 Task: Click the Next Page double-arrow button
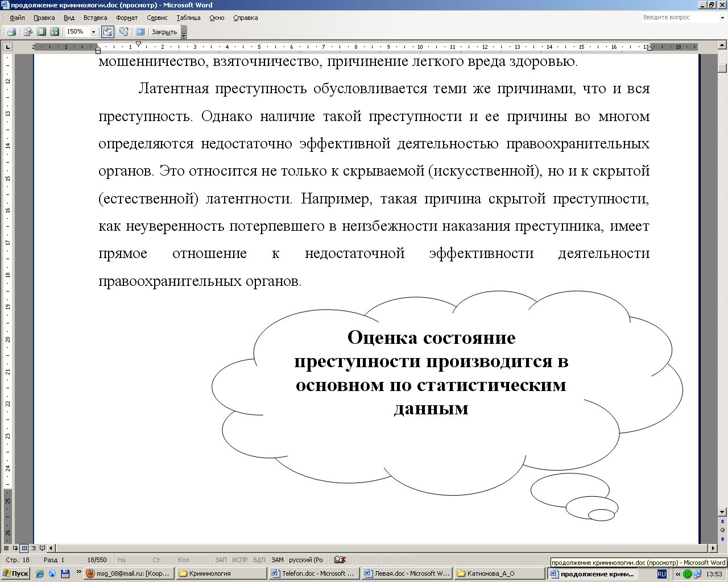pyautogui.click(x=723, y=539)
